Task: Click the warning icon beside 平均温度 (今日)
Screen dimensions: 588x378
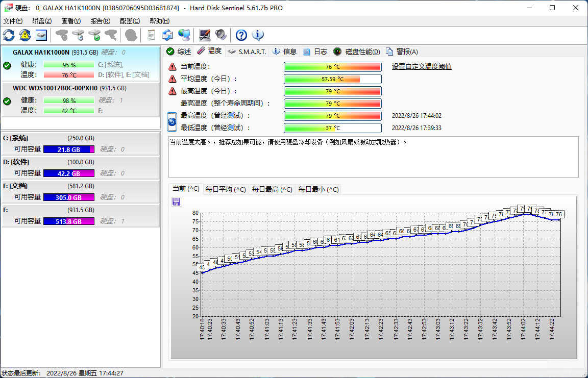Action: click(x=172, y=79)
